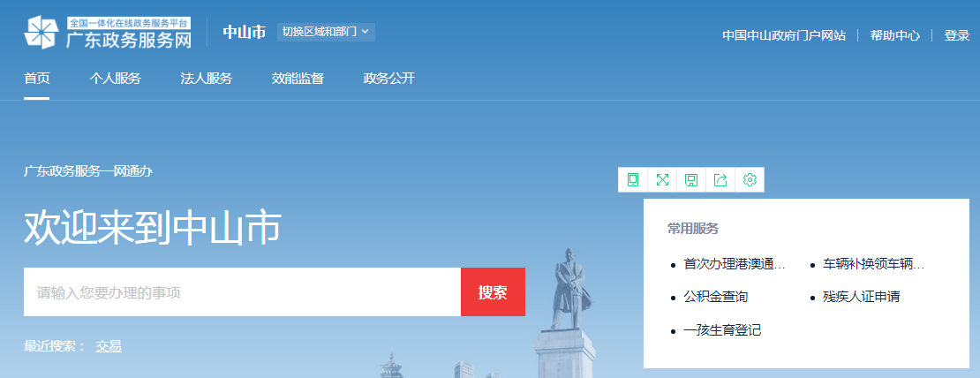980x378 pixels.
Task: Open the 登录 link
Action: point(957,36)
